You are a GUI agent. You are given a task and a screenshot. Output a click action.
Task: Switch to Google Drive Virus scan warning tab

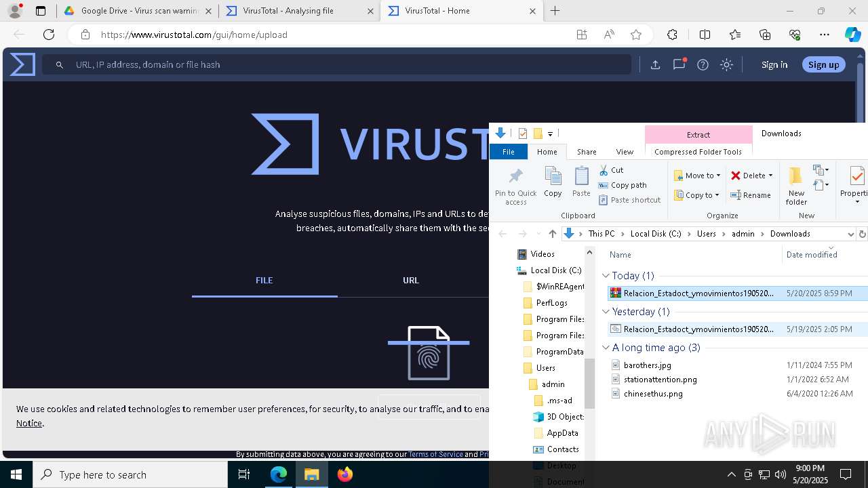click(x=140, y=11)
